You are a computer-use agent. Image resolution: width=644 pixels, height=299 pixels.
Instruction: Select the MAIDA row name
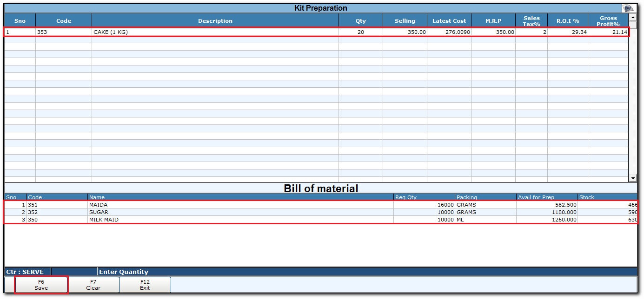(240, 205)
